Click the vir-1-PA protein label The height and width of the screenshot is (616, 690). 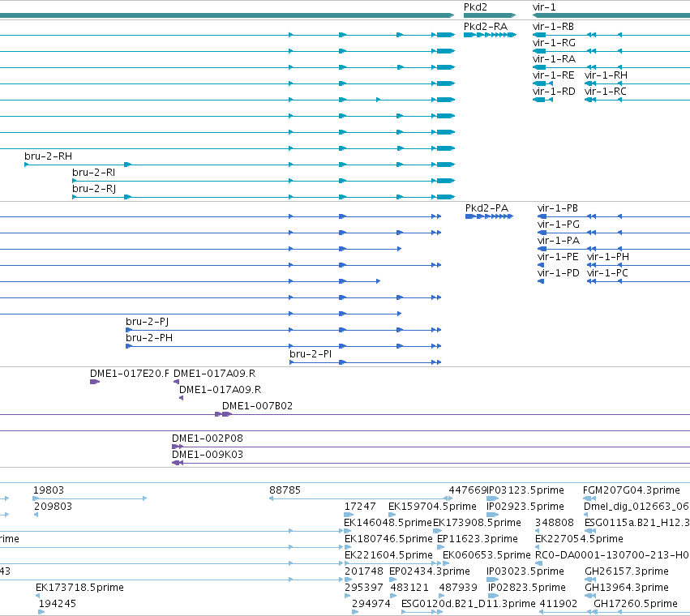pyautogui.click(x=559, y=241)
